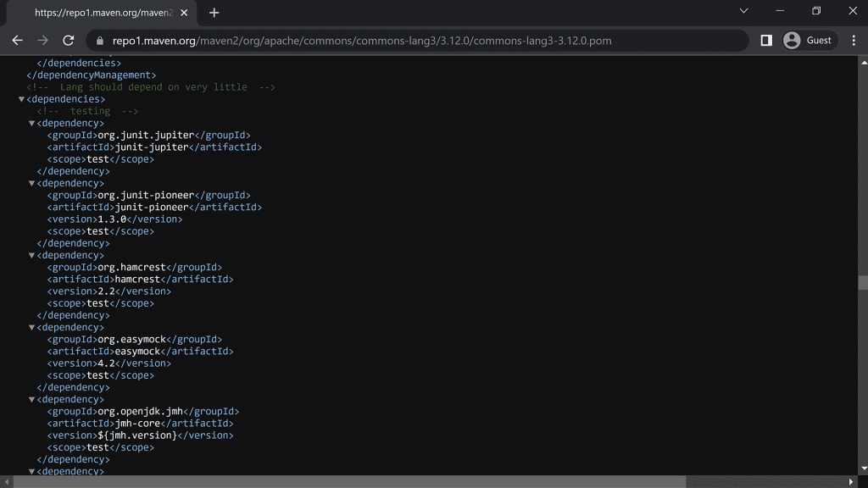
Task: Collapse the dependencies XML node
Action: pos(21,99)
